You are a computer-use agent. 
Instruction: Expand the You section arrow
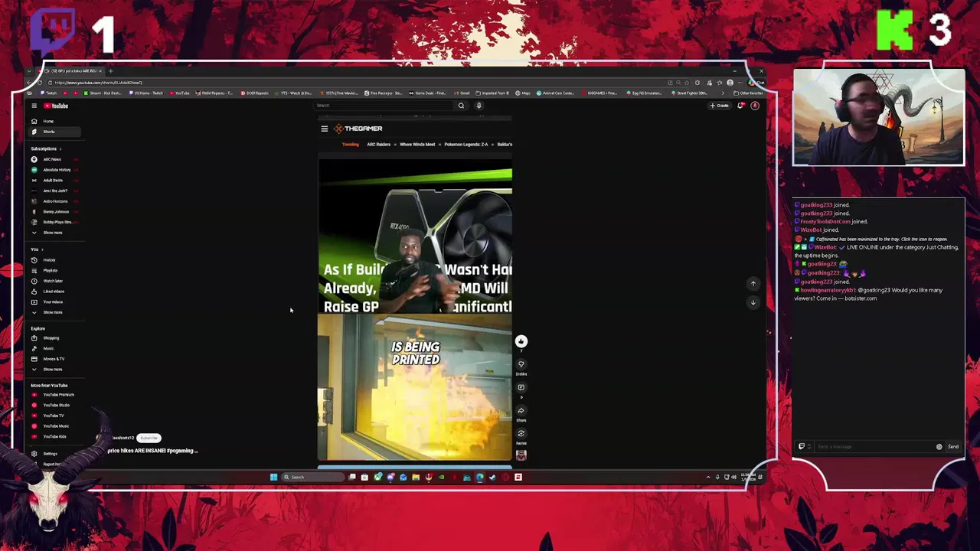coord(42,249)
